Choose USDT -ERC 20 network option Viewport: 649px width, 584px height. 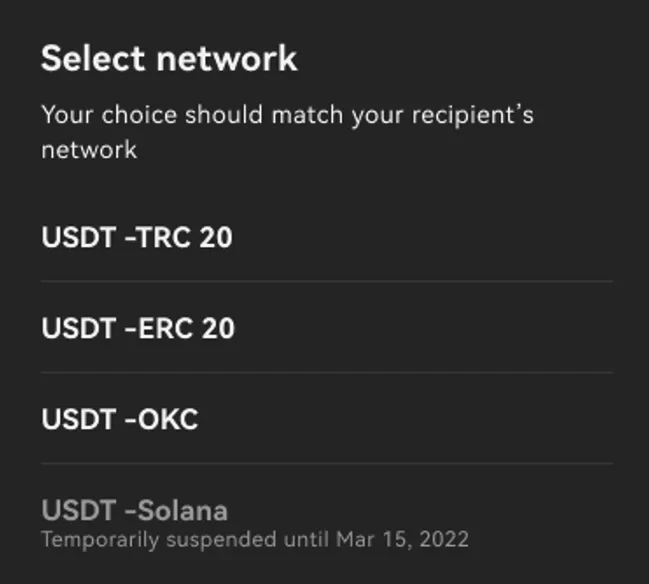(138, 328)
